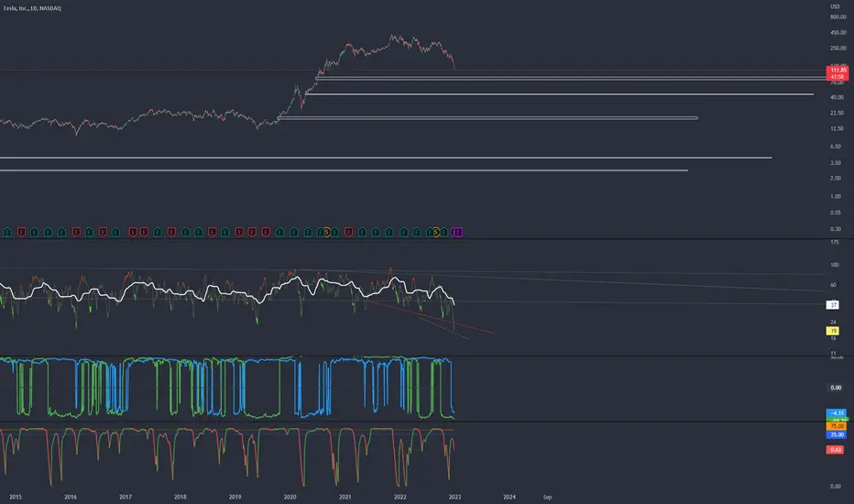The height and width of the screenshot is (504, 854).
Task: Click the 100 label on the indicator scale
Action: click(834, 265)
